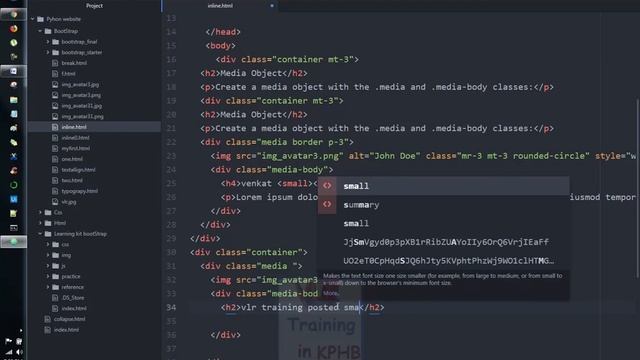Choose the highlighted 'small' tag suggestion
Screen dimensions: 640x360
click(x=444, y=186)
